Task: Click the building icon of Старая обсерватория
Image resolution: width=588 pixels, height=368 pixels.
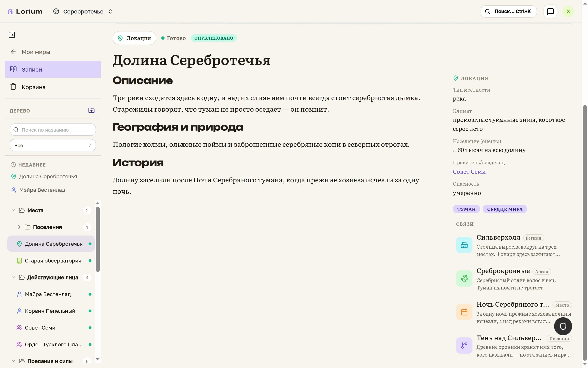Action: click(x=19, y=261)
